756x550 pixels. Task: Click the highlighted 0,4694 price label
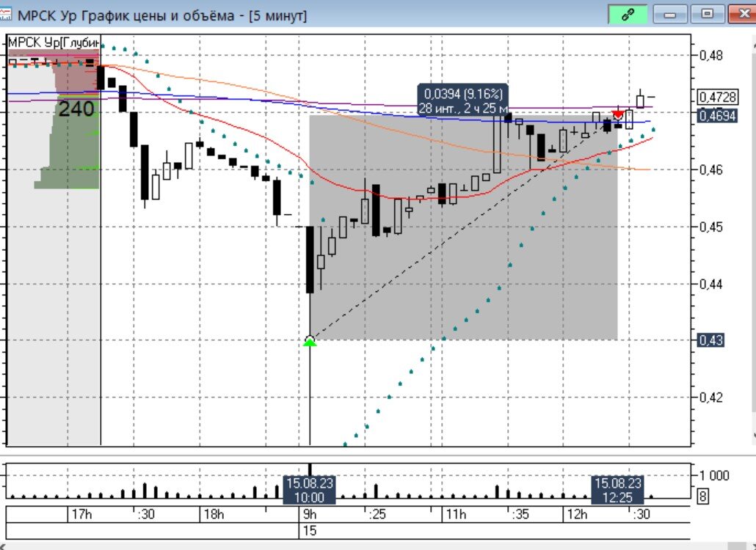[x=717, y=116]
